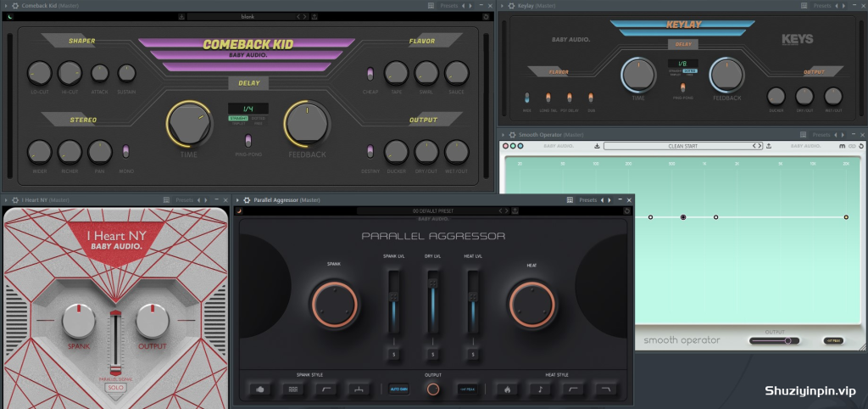
Task: Click the gear icon in Keylay title bar
Action: pos(511,6)
